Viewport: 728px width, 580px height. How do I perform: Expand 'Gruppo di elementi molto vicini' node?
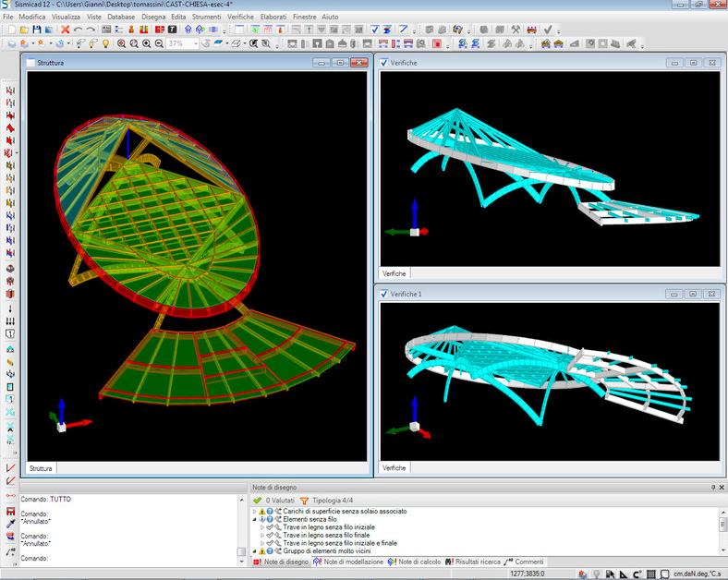(254, 551)
